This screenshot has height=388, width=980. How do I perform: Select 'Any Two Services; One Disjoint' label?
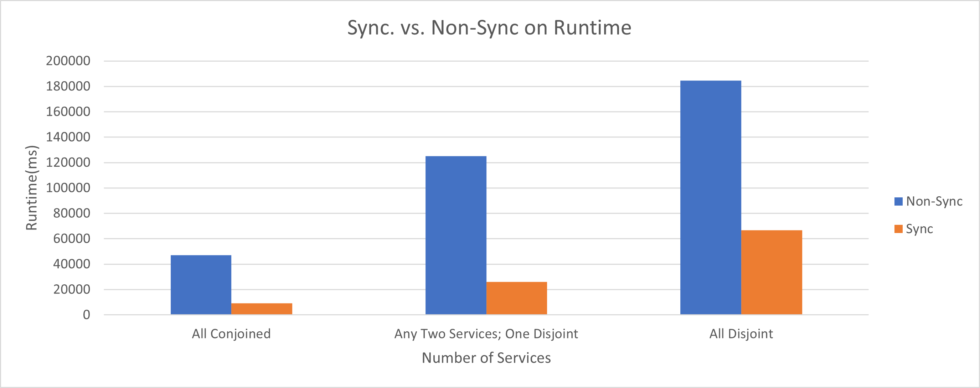coord(486,333)
